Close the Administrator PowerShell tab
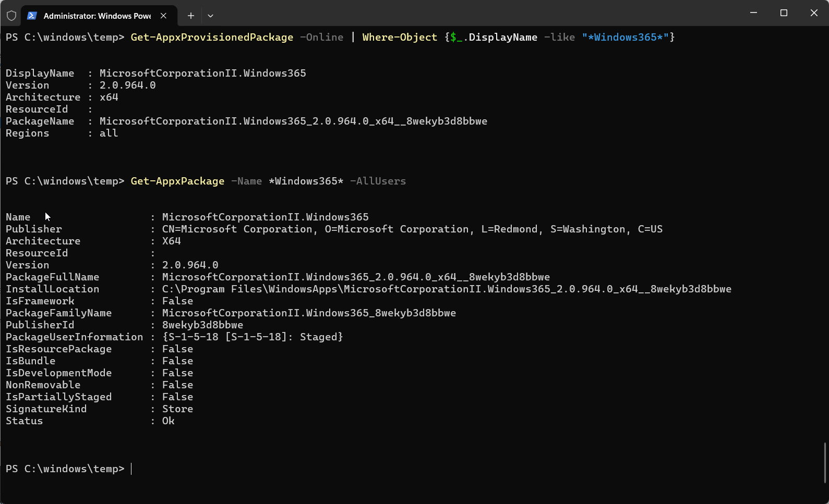The height and width of the screenshot is (504, 829). (163, 16)
